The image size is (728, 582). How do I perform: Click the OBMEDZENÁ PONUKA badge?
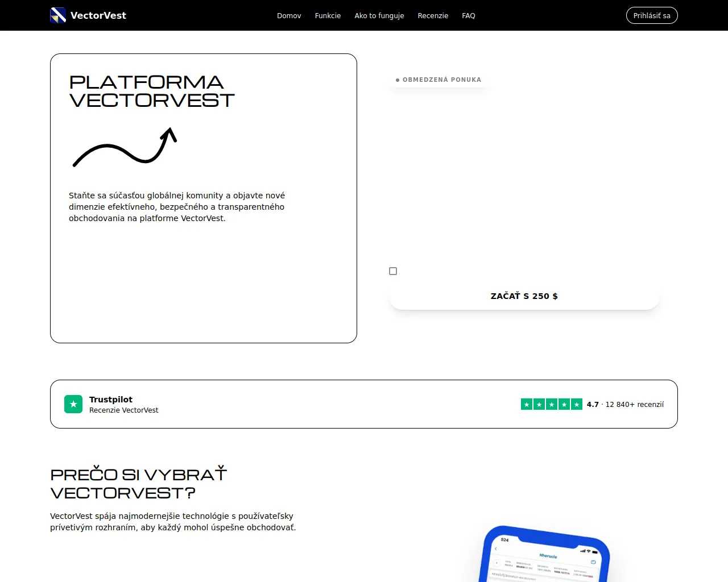439,80
